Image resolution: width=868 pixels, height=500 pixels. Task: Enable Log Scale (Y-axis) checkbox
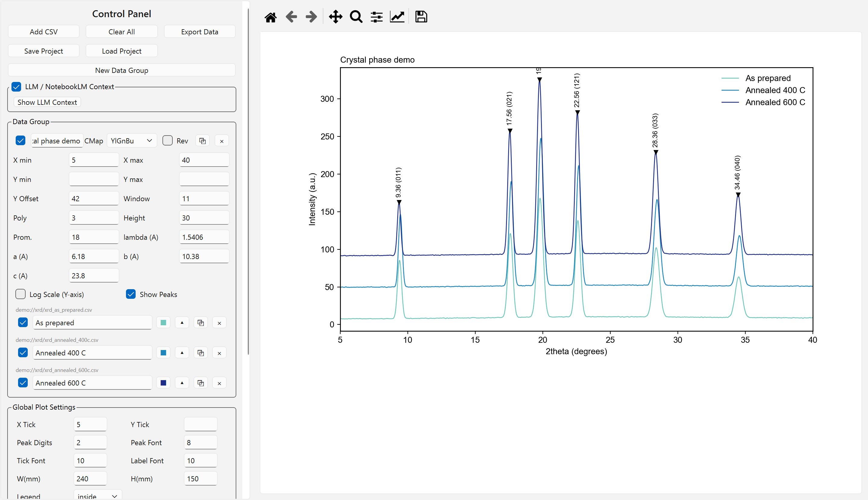point(20,294)
